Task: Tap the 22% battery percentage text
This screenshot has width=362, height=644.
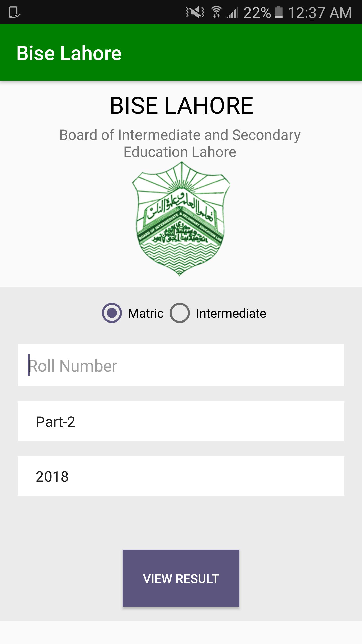Action: click(257, 12)
